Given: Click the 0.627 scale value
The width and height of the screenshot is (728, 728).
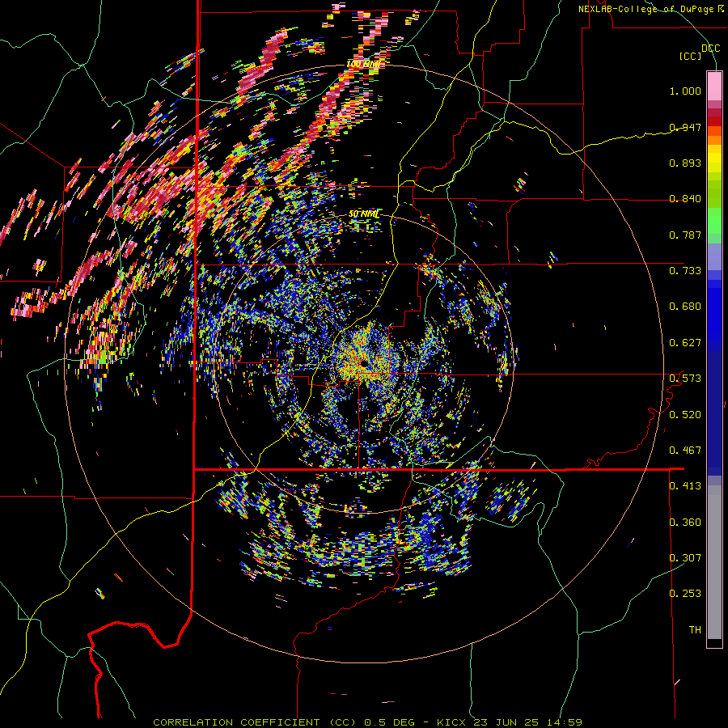Looking at the screenshot, I should click(x=685, y=343).
